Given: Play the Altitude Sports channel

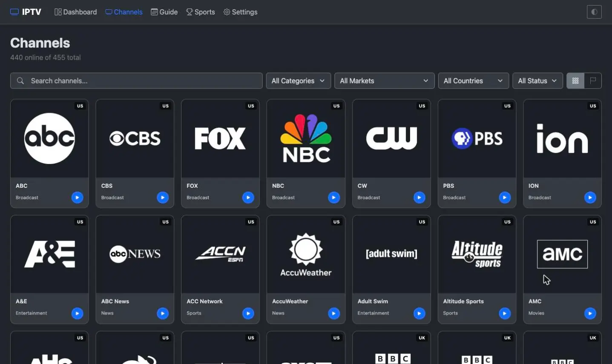Looking at the screenshot, I should 505,313.
